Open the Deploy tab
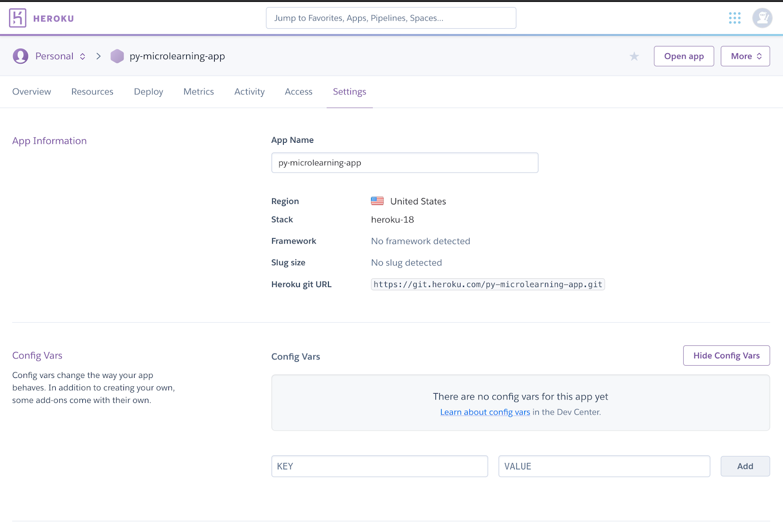The image size is (783, 532). (x=149, y=91)
